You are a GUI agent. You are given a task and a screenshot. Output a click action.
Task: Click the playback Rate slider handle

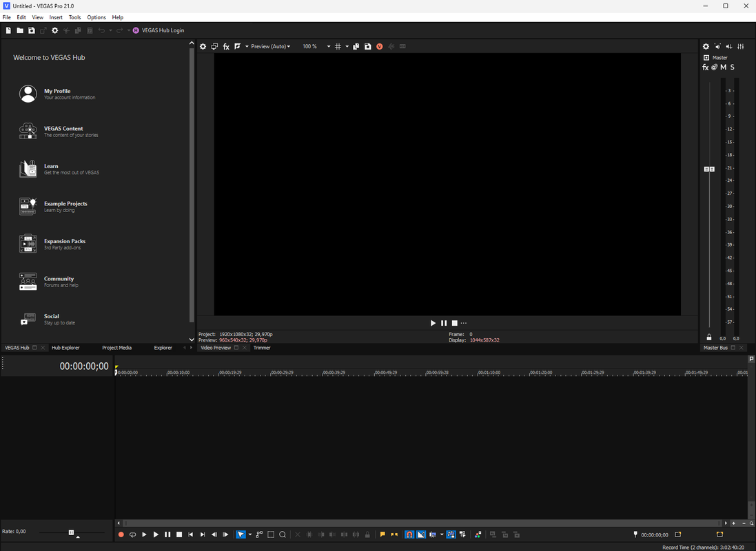coord(71,532)
